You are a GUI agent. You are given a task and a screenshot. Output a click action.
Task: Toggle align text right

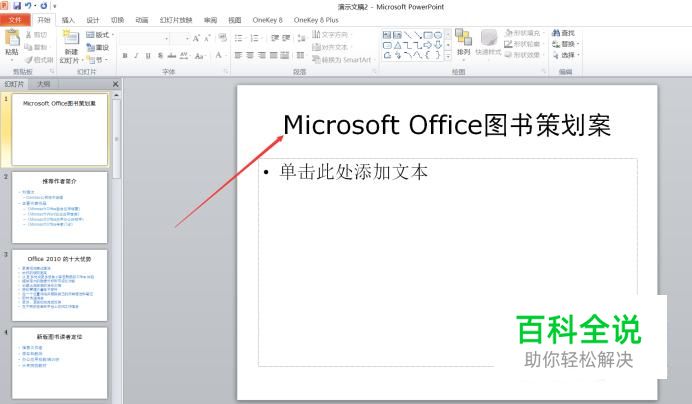pos(262,56)
